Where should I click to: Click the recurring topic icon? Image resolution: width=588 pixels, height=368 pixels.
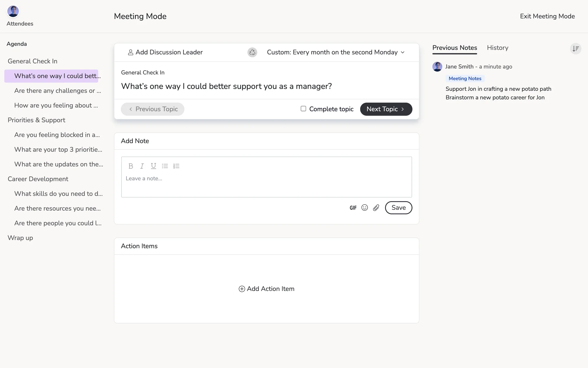(252, 52)
